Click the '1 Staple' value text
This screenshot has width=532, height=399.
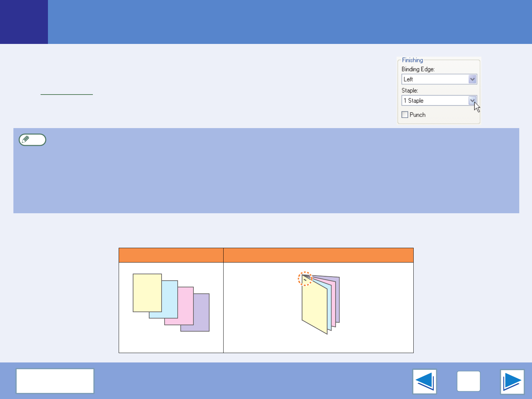[413, 101]
